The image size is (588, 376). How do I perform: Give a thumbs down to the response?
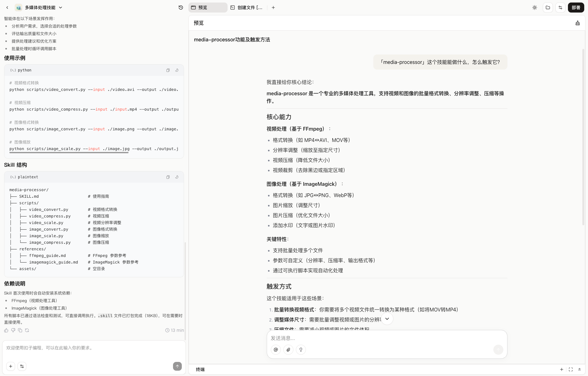click(13, 330)
